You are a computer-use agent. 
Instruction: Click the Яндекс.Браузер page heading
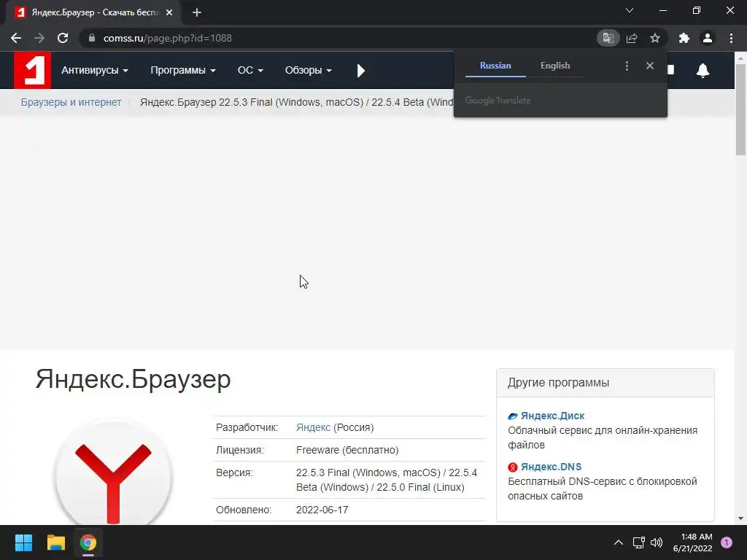click(133, 379)
